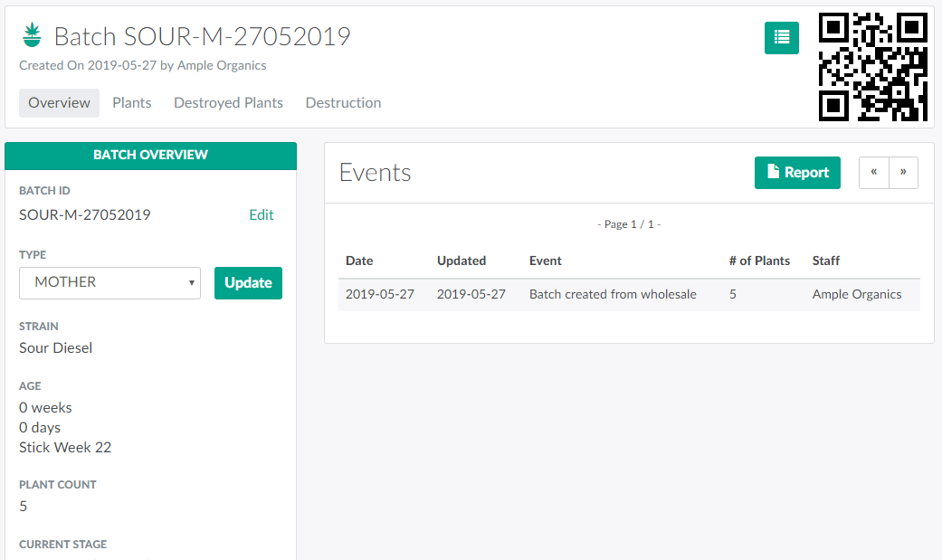Click the Edit link for Batch ID

pyautogui.click(x=261, y=215)
